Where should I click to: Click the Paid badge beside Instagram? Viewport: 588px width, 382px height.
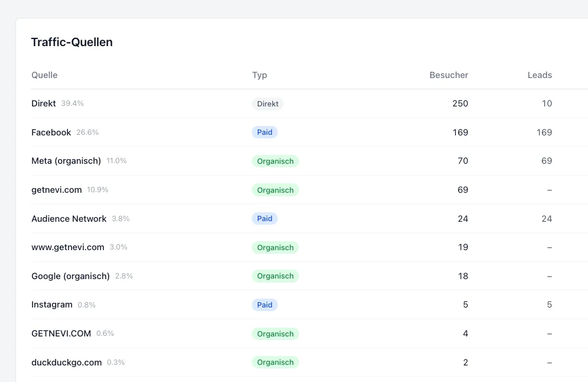pos(265,305)
